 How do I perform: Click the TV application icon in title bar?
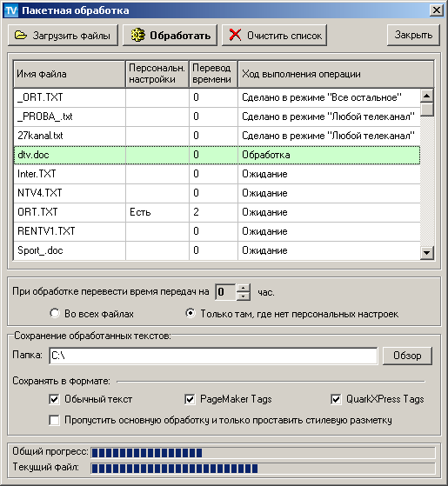11,10
